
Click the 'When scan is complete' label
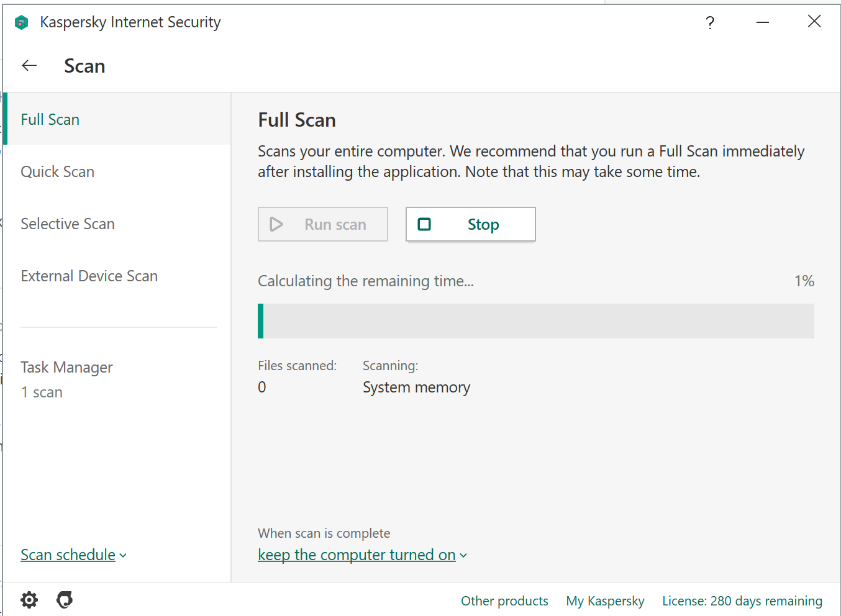tap(324, 533)
